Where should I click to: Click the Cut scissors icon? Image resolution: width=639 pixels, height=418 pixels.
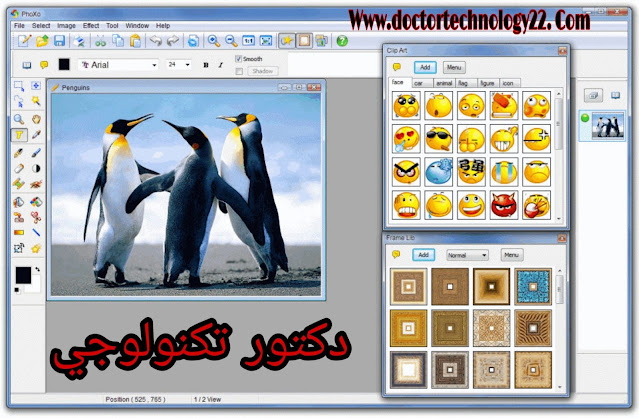click(x=100, y=41)
